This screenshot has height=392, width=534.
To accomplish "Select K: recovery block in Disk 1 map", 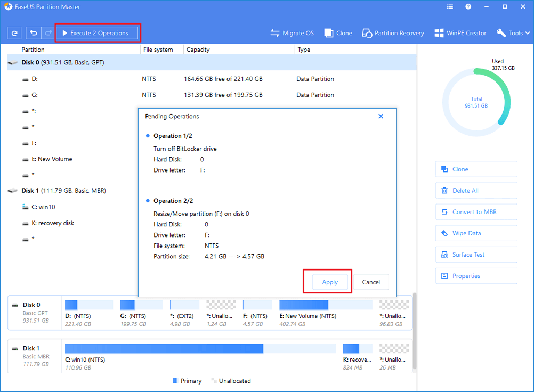I will [x=358, y=357].
